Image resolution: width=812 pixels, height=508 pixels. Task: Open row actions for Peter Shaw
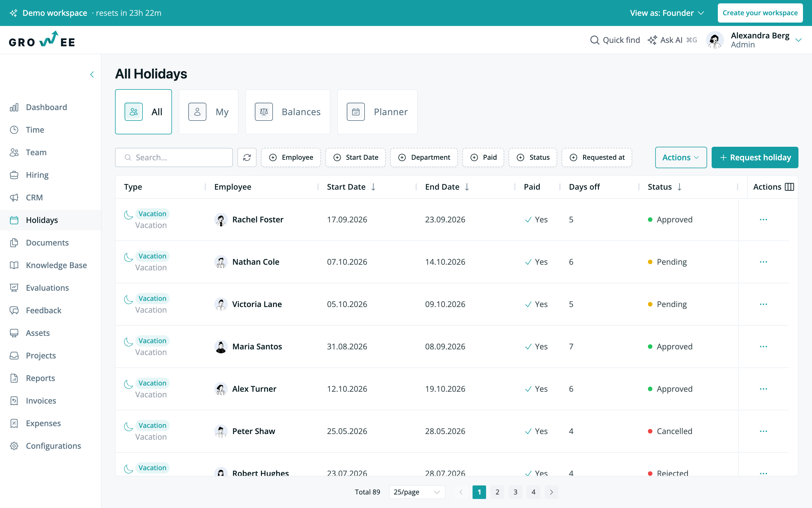[763, 431]
